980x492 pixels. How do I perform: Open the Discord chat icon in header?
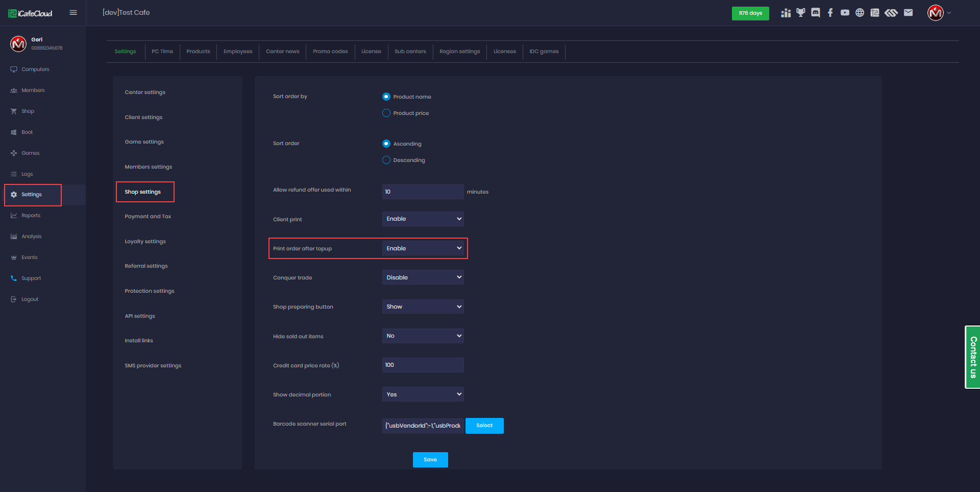point(815,13)
